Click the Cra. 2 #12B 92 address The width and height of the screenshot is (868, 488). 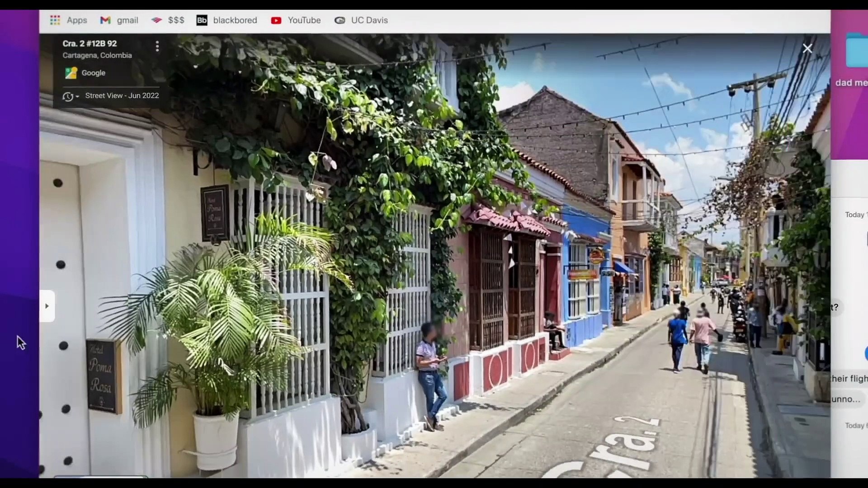point(90,43)
